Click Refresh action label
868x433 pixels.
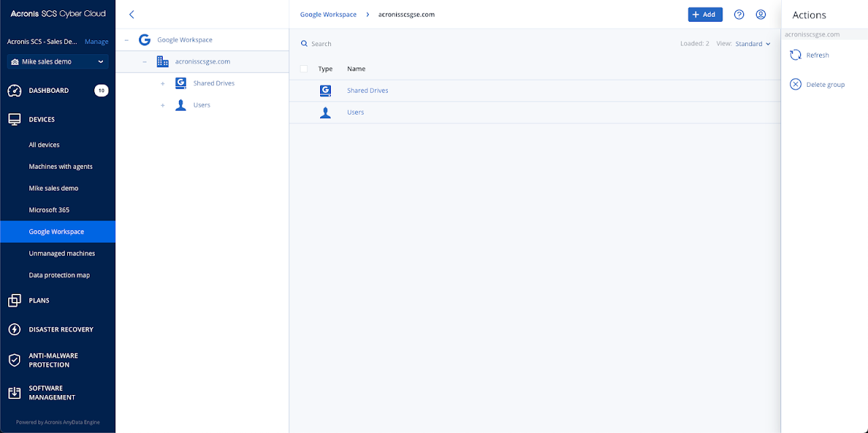(817, 56)
